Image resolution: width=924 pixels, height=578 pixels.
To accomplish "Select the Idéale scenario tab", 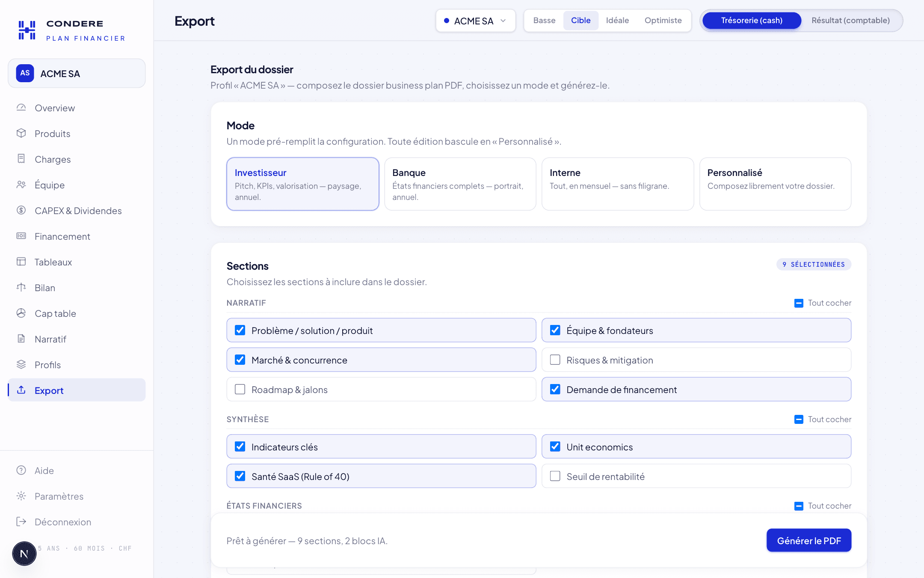I will tap(617, 21).
